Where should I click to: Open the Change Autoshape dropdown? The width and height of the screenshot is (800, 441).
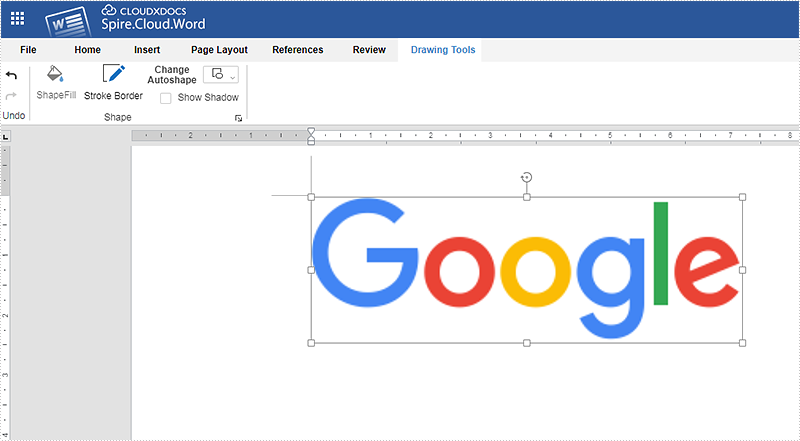(x=221, y=75)
